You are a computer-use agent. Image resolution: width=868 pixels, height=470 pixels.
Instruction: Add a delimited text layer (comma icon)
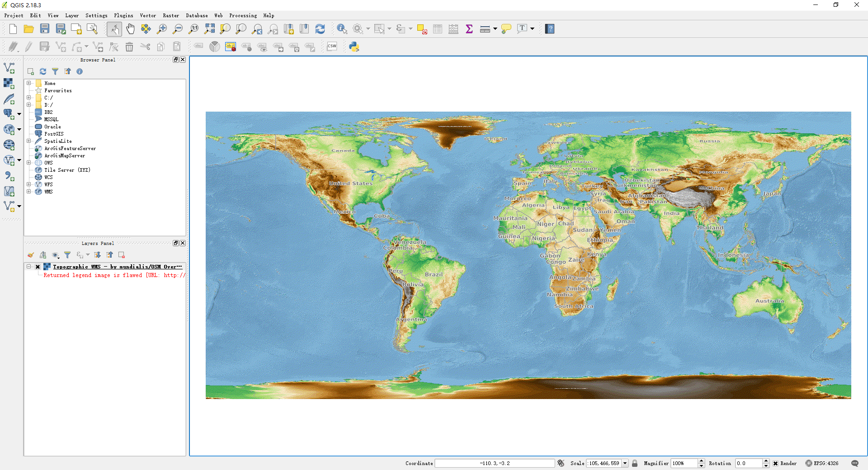tap(9, 176)
